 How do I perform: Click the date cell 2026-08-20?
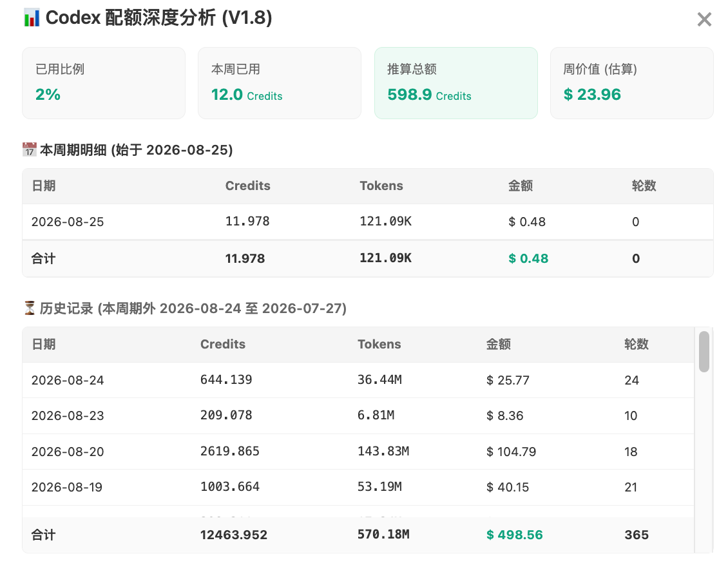click(68, 452)
